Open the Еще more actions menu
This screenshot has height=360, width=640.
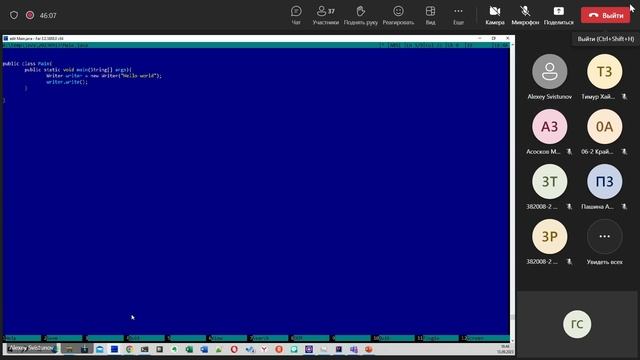(x=458, y=16)
